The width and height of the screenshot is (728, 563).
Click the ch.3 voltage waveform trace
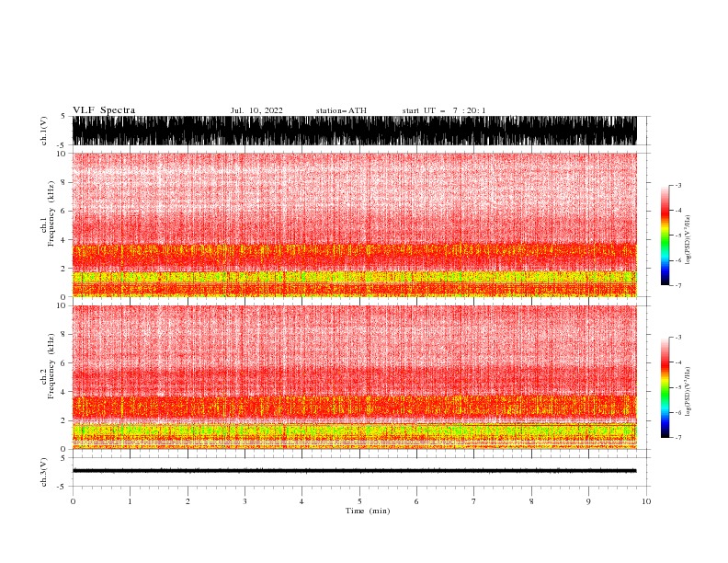pyautogui.click(x=354, y=471)
